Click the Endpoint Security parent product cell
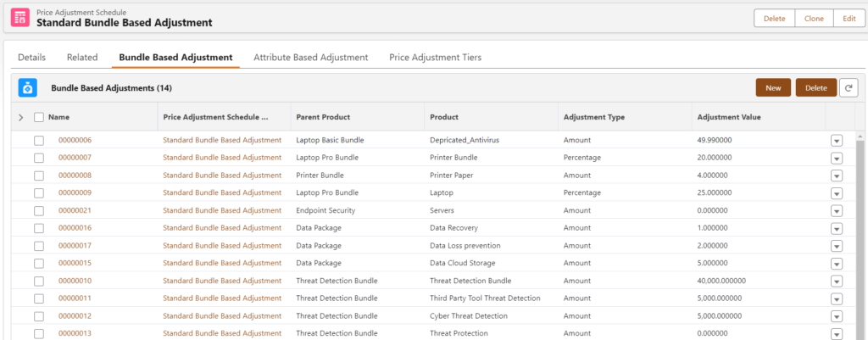 325,210
